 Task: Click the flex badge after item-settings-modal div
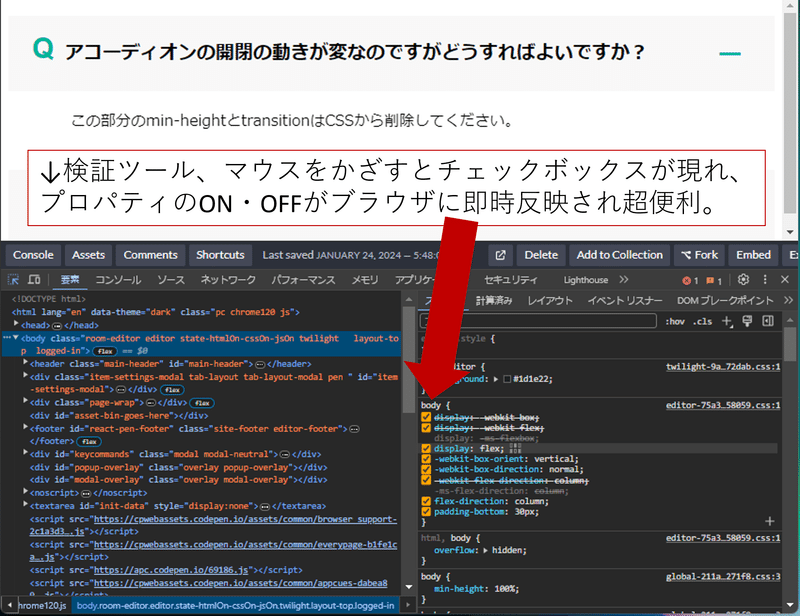coord(172,390)
